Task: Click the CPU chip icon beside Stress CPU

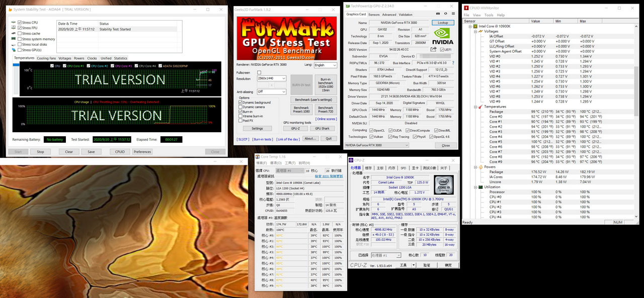Action: coord(13,23)
